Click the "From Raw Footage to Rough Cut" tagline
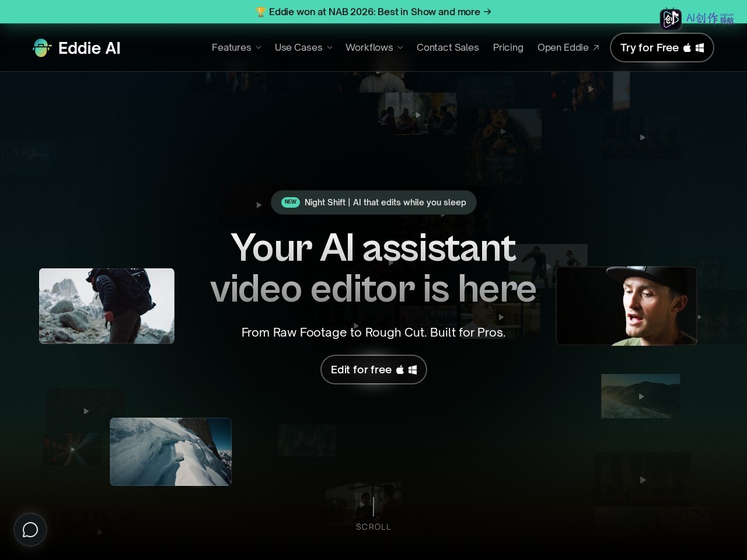Viewport: 747px width, 560px height. point(373,332)
